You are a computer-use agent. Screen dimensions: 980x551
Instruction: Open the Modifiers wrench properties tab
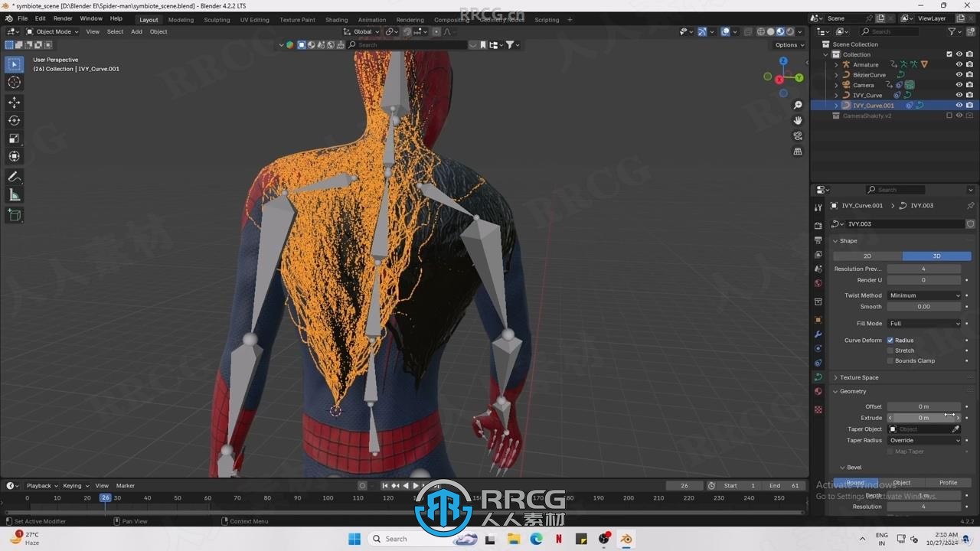[818, 334]
